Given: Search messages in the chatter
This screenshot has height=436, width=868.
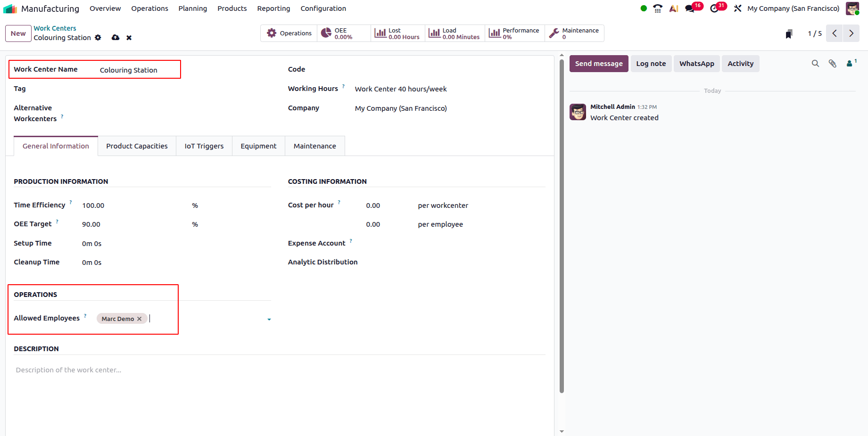Looking at the screenshot, I should (x=815, y=64).
